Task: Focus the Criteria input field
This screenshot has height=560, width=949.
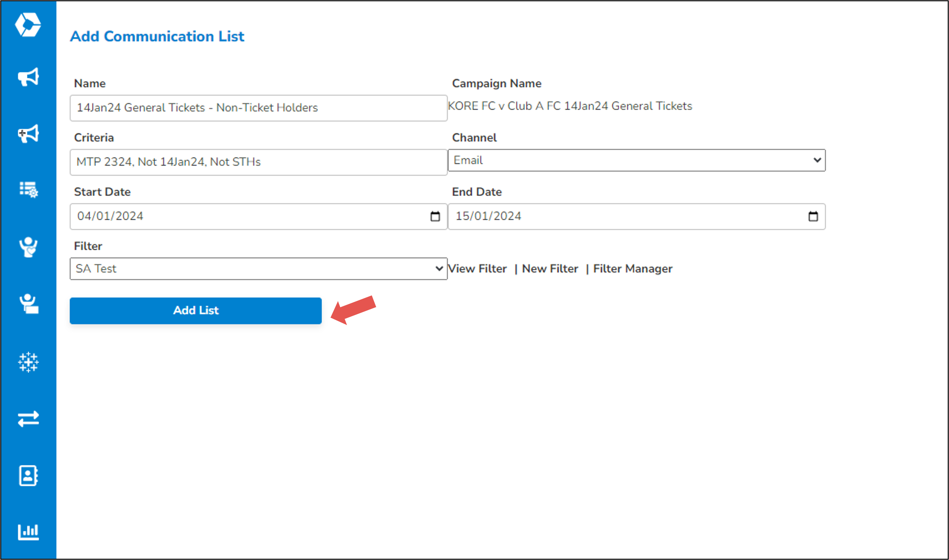Action: (x=258, y=162)
